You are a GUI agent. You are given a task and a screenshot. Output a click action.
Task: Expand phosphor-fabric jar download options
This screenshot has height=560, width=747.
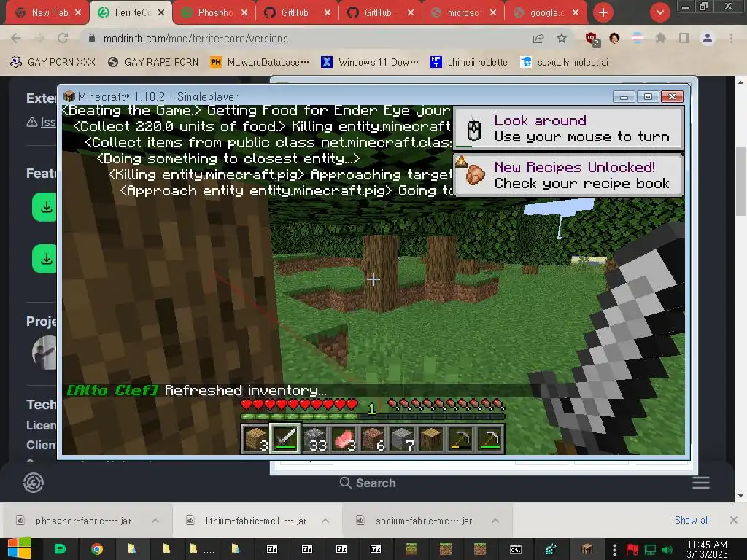point(155,521)
